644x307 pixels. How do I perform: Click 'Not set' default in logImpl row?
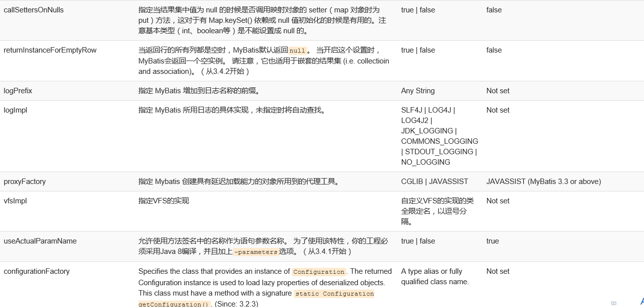(498, 110)
